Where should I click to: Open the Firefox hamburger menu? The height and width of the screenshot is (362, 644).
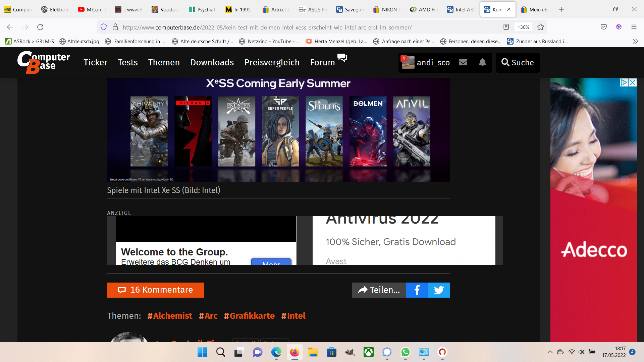click(x=634, y=27)
